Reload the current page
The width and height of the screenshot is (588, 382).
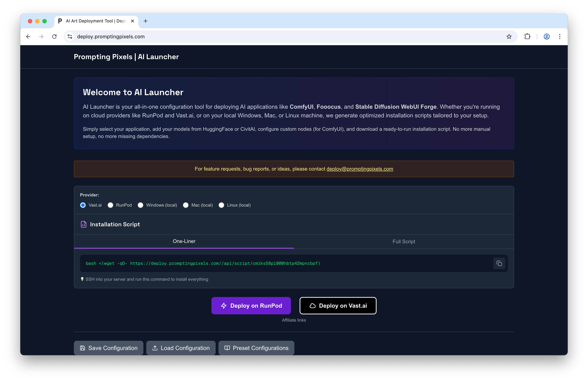coord(54,37)
